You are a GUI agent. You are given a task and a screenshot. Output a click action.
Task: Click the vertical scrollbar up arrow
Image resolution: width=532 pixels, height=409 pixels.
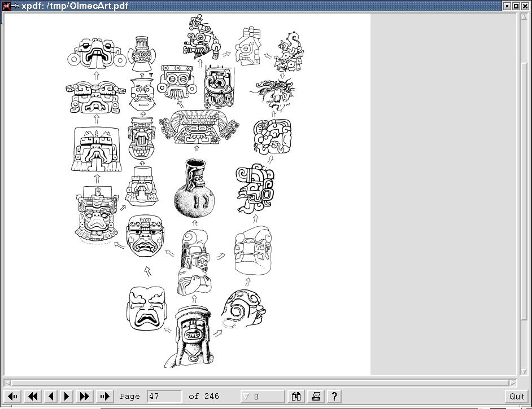pos(524,17)
